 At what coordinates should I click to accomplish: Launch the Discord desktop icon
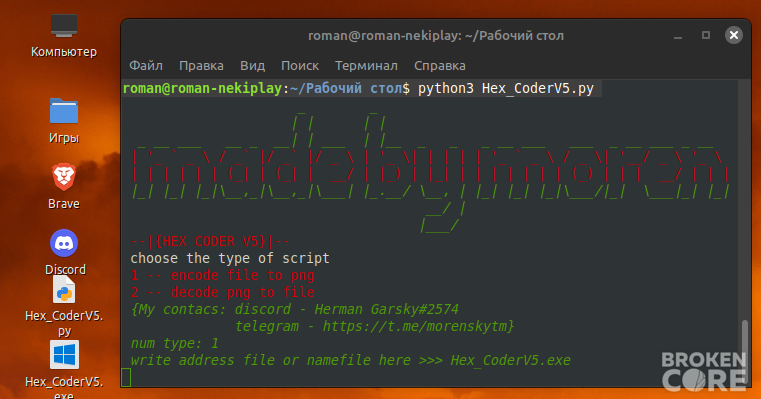click(64, 243)
